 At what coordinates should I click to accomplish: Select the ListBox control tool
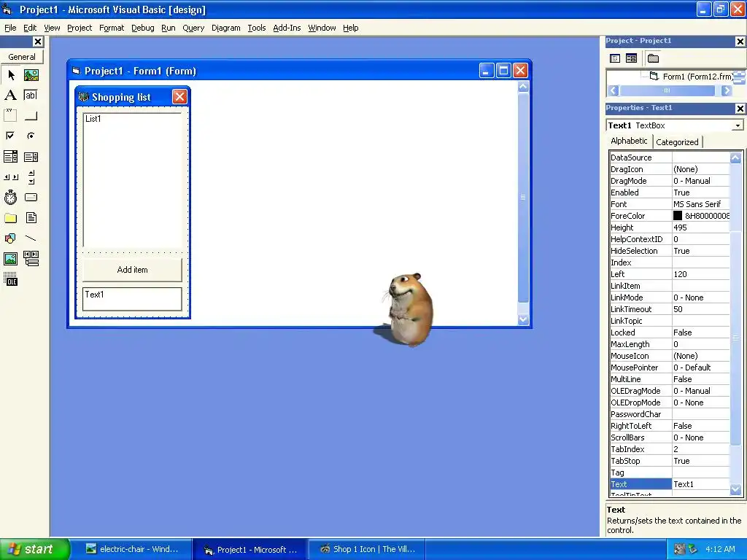[x=31, y=156]
